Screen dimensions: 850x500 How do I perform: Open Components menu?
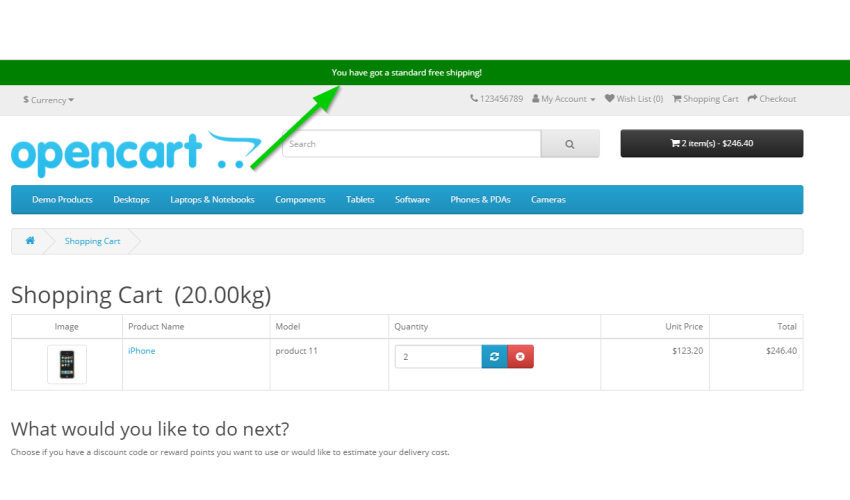click(x=300, y=200)
